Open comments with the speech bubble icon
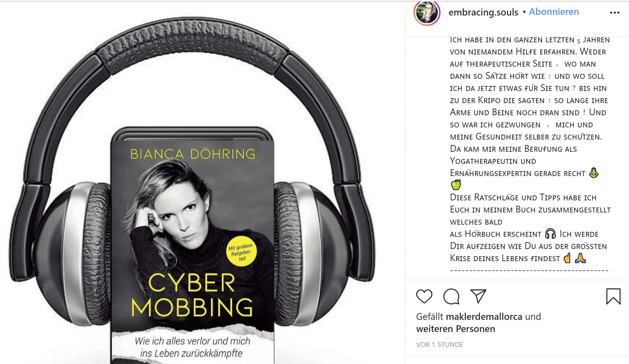This screenshot has width=629, height=364. [451, 296]
